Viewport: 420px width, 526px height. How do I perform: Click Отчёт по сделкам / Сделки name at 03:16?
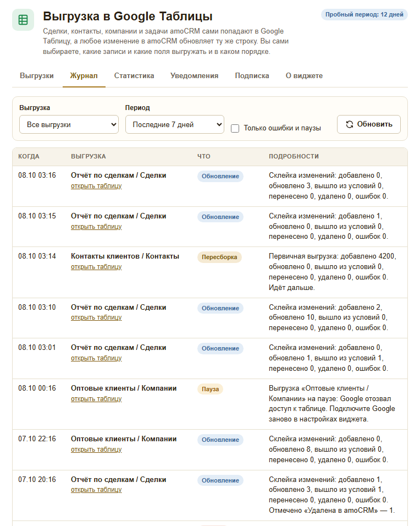[x=118, y=176]
